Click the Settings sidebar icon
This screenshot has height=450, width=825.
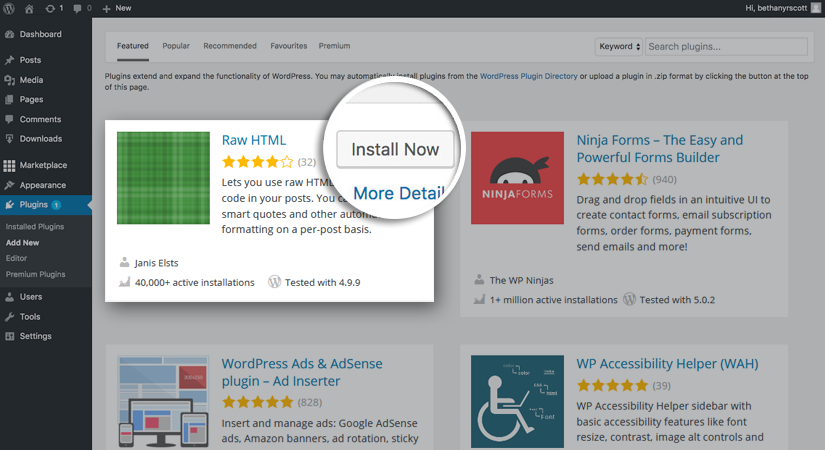pyautogui.click(x=9, y=336)
